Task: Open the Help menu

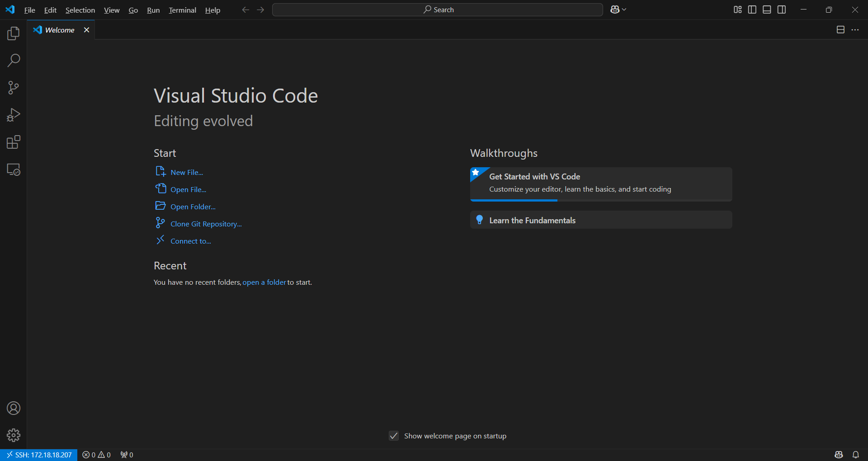Action: coord(212,10)
